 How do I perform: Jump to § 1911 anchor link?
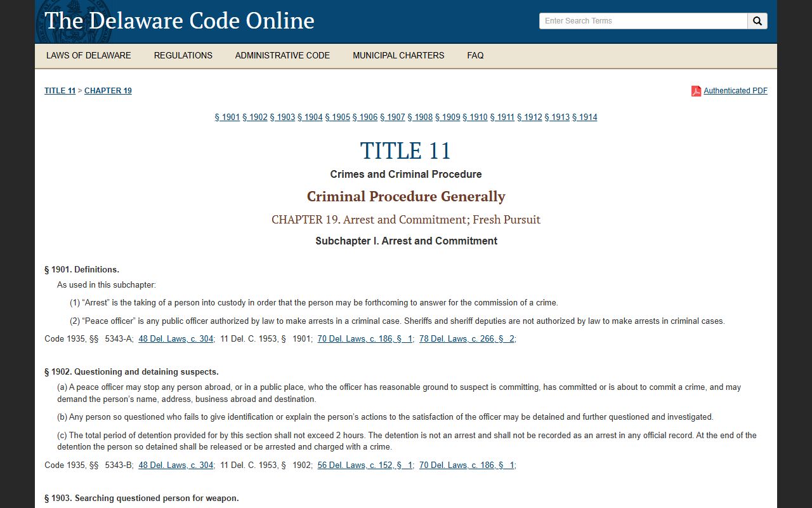502,117
